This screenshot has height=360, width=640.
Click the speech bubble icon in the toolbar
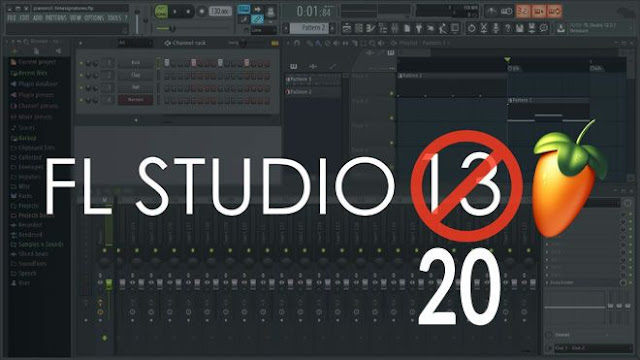point(544,28)
